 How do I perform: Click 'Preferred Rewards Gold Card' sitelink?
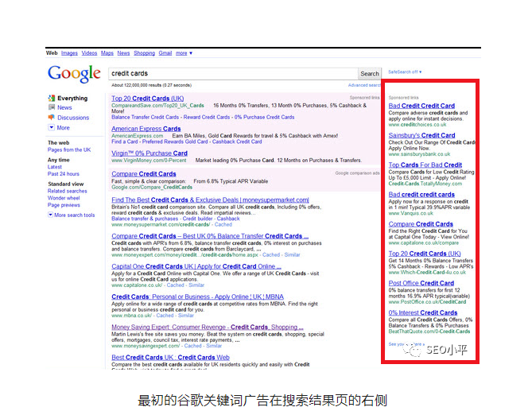click(175, 142)
